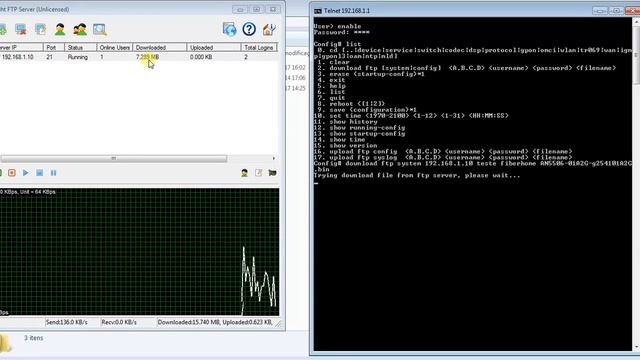Click the globe update icon in toolbar
Image resolution: width=640 pixels, height=360 pixels.
click(229, 29)
